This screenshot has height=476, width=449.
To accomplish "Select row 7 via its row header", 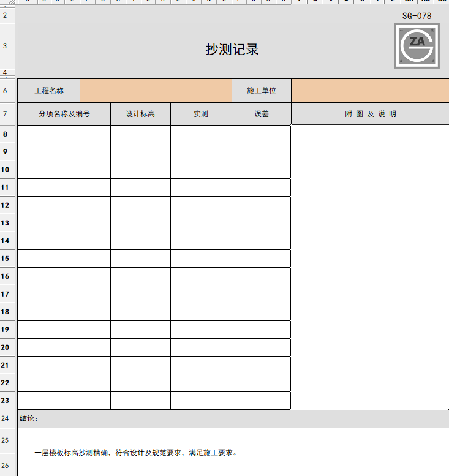I will coord(7,114).
